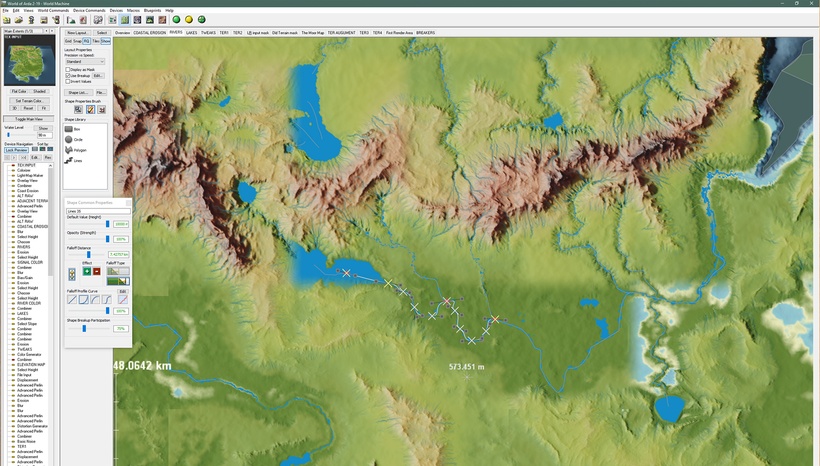Uncheck the Use Breakup checkbox
The width and height of the screenshot is (820, 466).
[x=67, y=76]
